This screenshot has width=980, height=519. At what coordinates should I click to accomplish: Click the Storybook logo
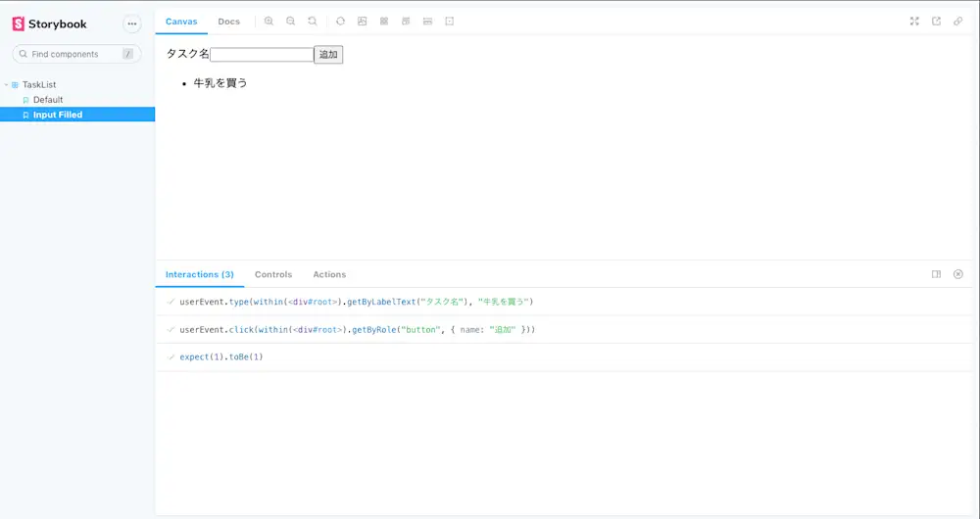pos(49,24)
